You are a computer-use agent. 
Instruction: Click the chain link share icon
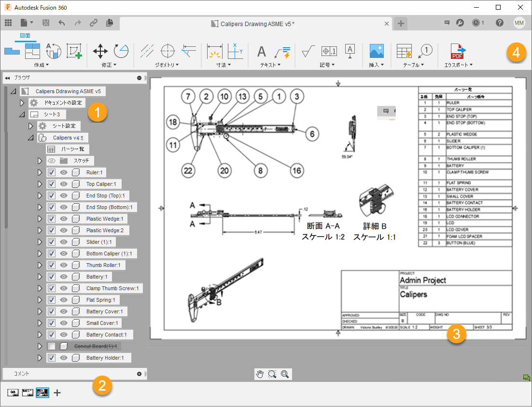tap(94, 23)
